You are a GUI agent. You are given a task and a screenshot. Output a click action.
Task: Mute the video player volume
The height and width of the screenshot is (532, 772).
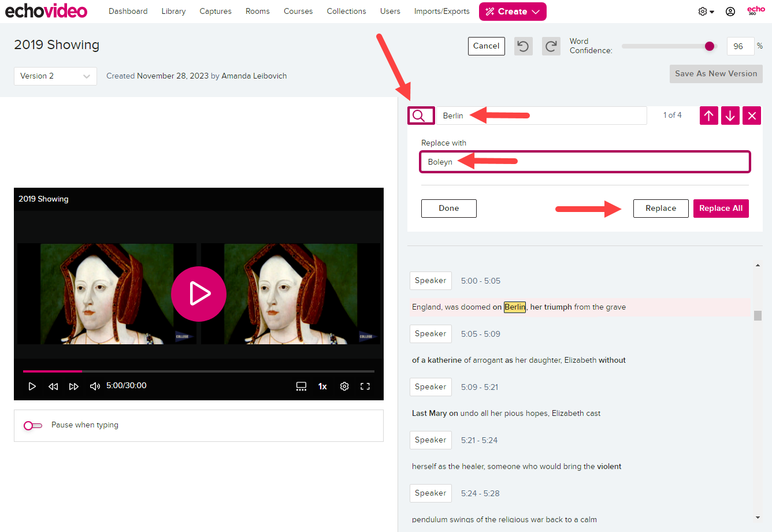[94, 386]
